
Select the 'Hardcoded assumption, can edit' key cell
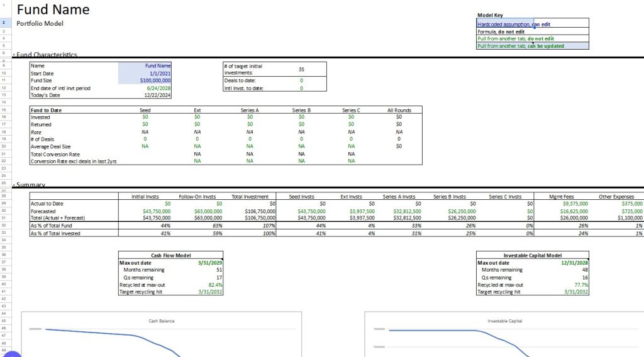[x=505, y=24]
